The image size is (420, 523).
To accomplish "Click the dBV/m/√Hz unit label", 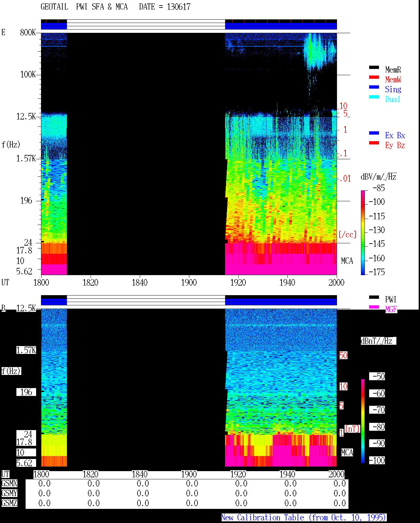I will [379, 177].
